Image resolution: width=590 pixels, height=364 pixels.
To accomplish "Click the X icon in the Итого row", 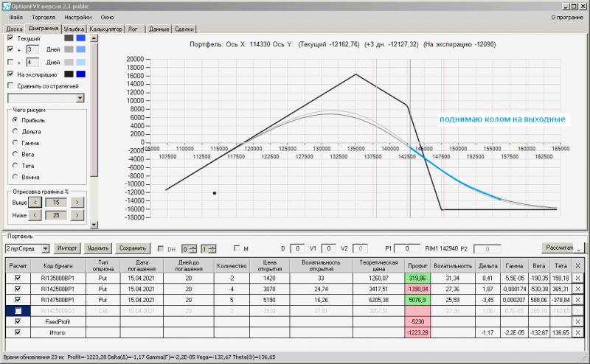I will pos(577,333).
